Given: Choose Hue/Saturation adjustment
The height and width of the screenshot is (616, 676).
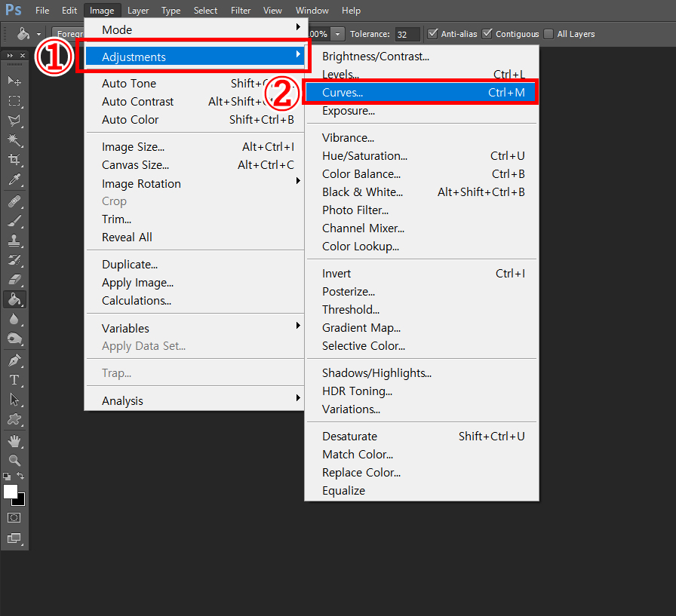Looking at the screenshot, I should [422, 156].
